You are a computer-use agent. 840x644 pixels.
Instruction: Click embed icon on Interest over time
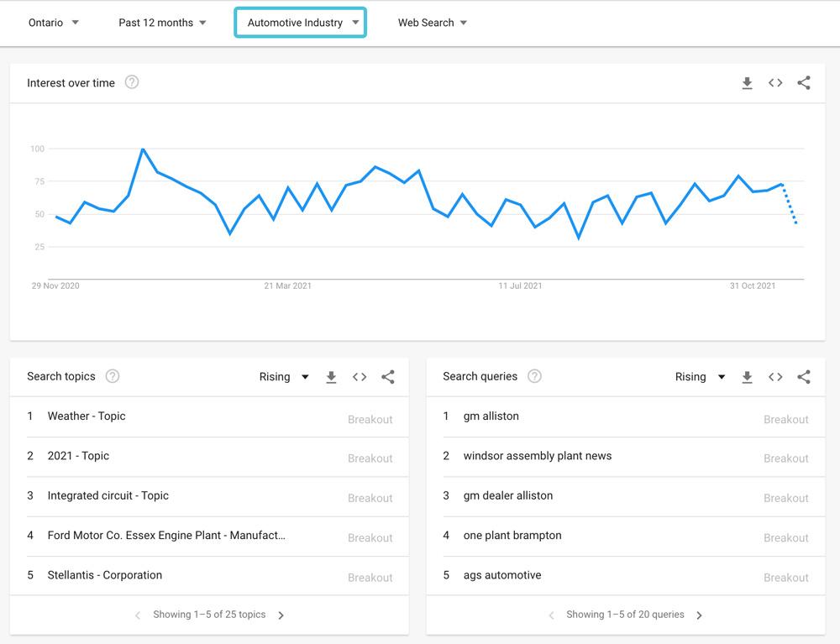(x=775, y=83)
